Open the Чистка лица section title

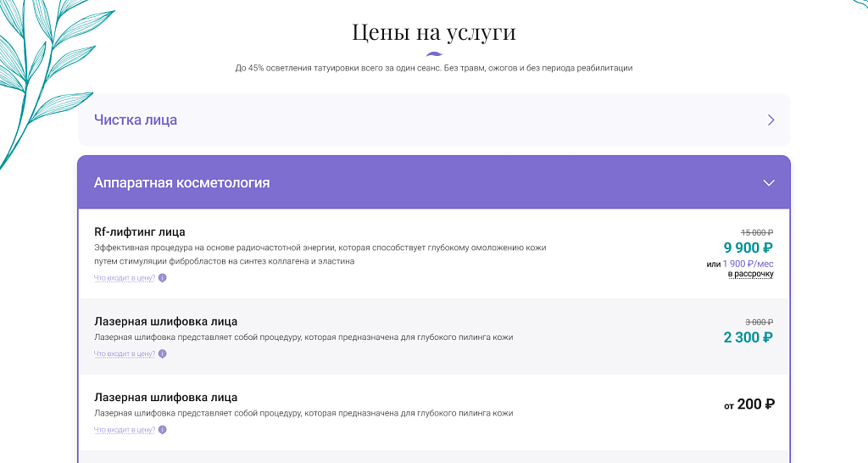coord(136,120)
